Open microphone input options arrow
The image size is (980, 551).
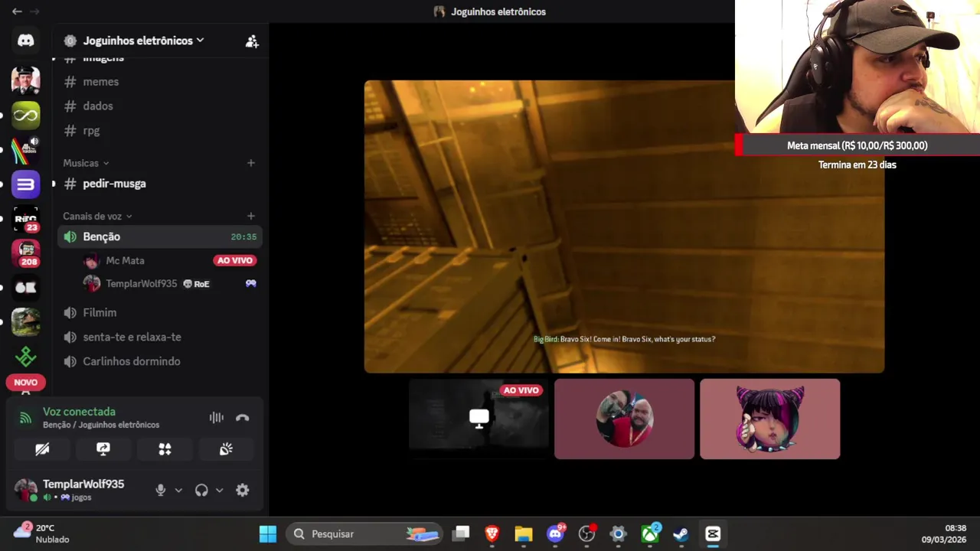(178, 491)
